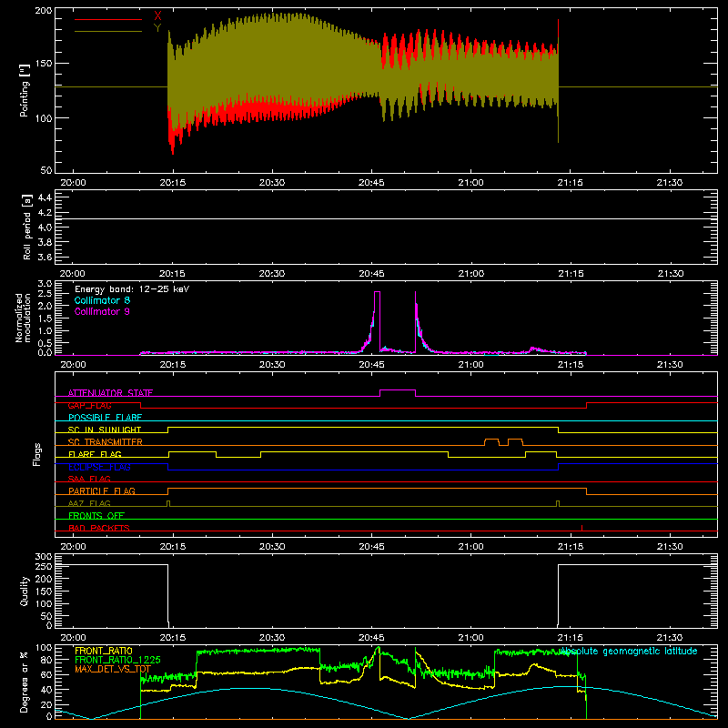Click the BAD_PACKETS spike near 21:17
This screenshot has width=728, height=728.
[581, 528]
